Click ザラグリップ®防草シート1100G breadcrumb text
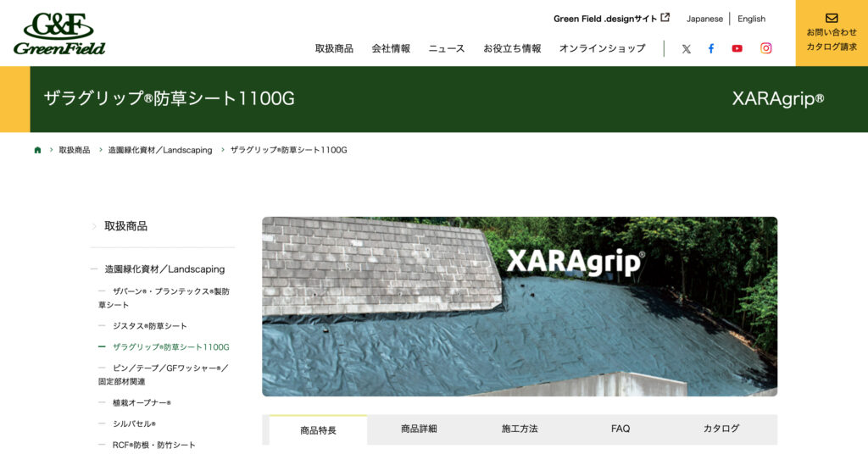Screen dimensions: 868x454 point(288,150)
